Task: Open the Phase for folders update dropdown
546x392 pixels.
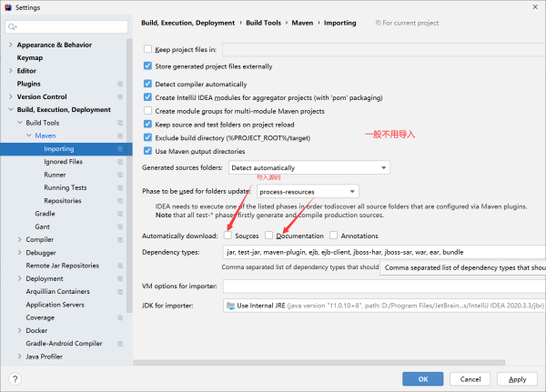Action: tap(308, 192)
